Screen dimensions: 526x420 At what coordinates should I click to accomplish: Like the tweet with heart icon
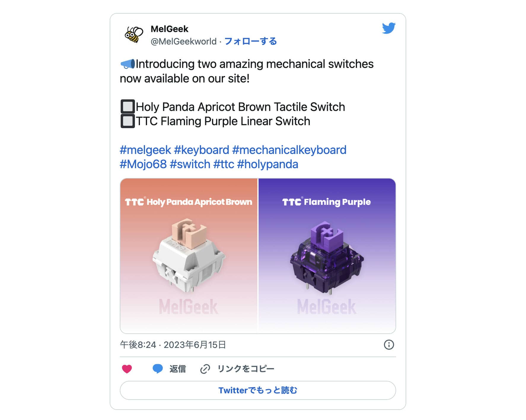127,369
